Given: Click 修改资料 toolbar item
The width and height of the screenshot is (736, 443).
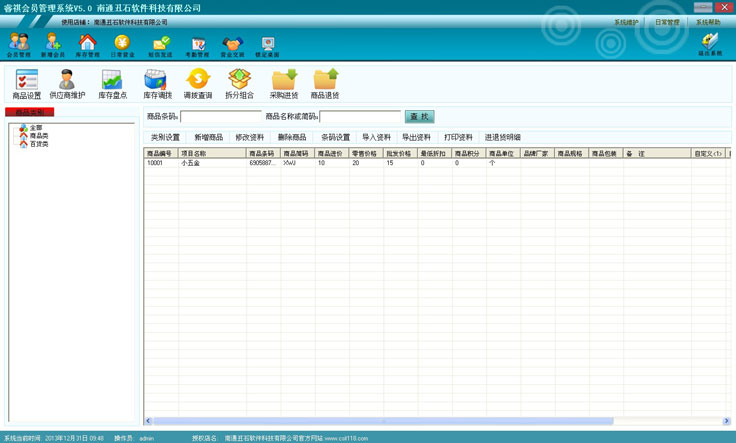Looking at the screenshot, I should [x=250, y=137].
